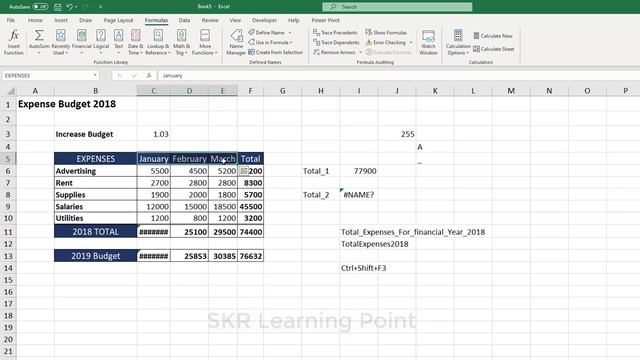Click cell with #NAME? error

point(359,195)
